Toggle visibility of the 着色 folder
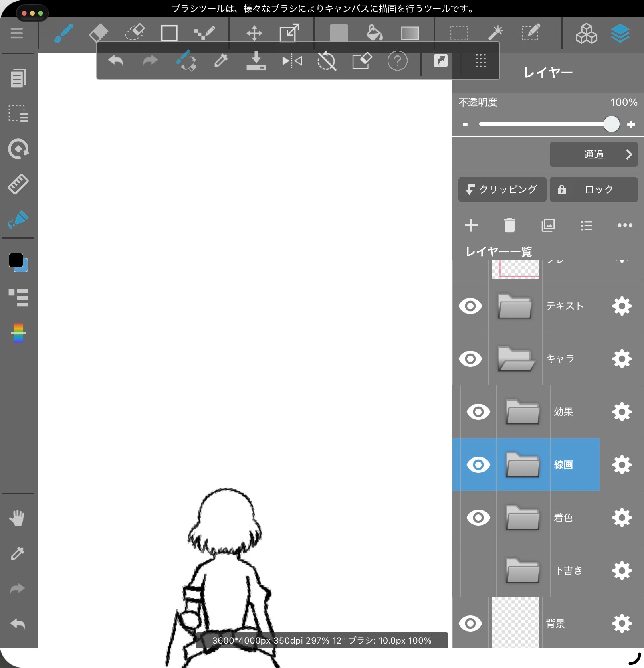This screenshot has width=644, height=668. click(x=478, y=518)
